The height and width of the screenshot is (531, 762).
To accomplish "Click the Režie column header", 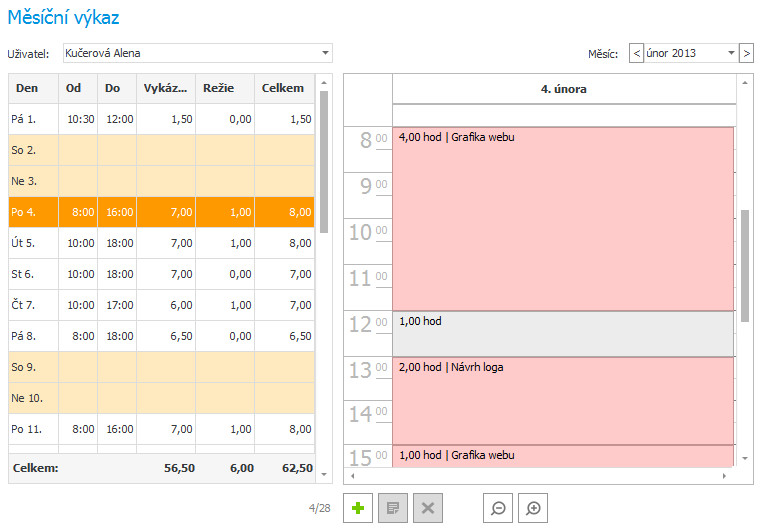I will click(x=225, y=88).
